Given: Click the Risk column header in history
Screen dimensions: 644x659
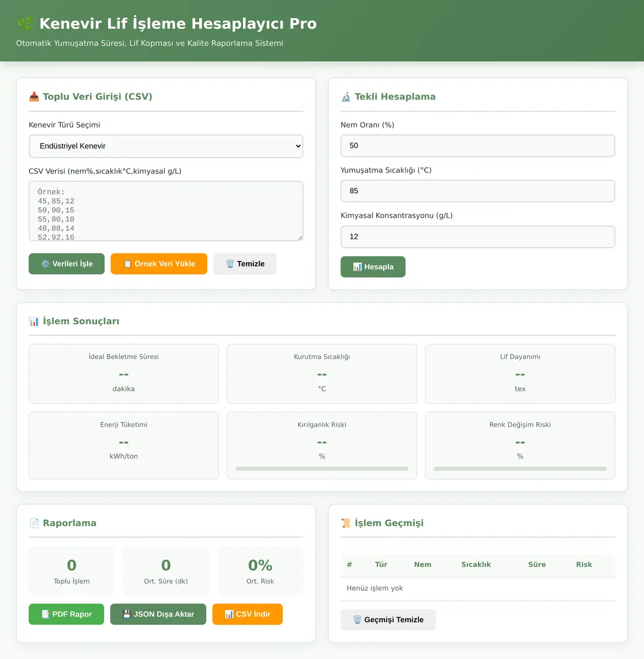Looking at the screenshot, I should (x=584, y=564).
